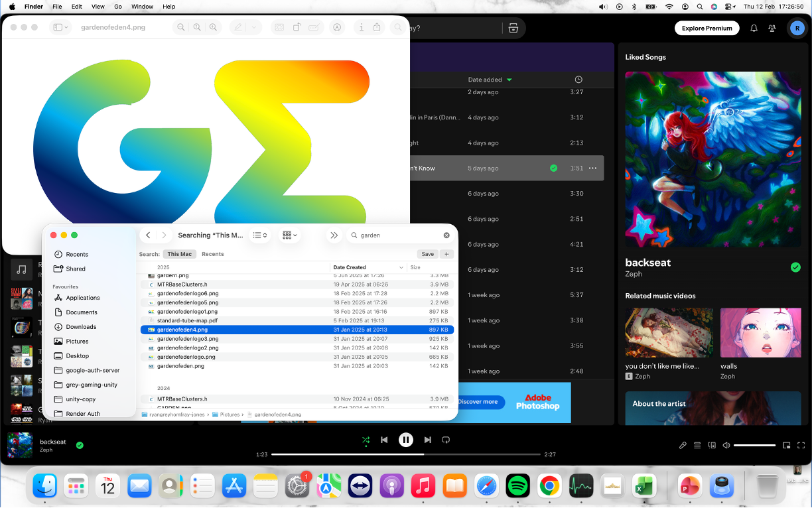Zoom in using the Preview toolbar

[213, 27]
